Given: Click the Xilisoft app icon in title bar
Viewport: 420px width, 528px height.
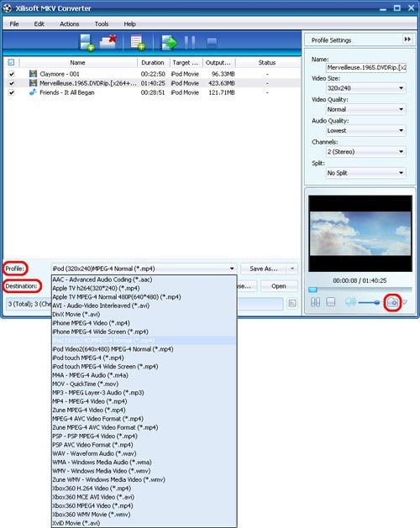Looking at the screenshot, I should [x=8, y=8].
